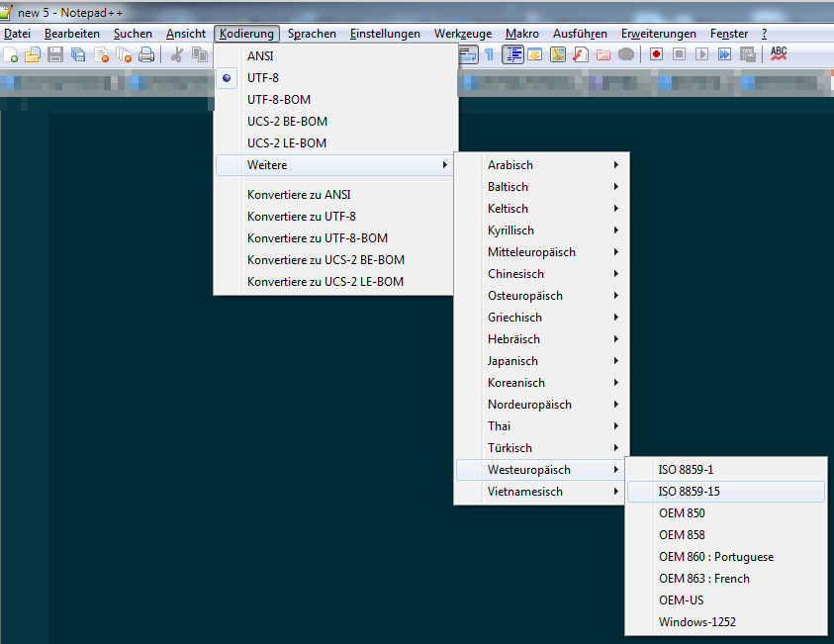Expand the Japanisch encoding submenu
Screen dimensions: 834x644
(x=541, y=361)
